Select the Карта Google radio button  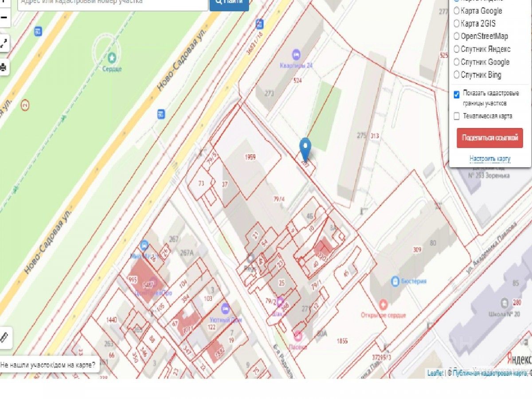457,11
